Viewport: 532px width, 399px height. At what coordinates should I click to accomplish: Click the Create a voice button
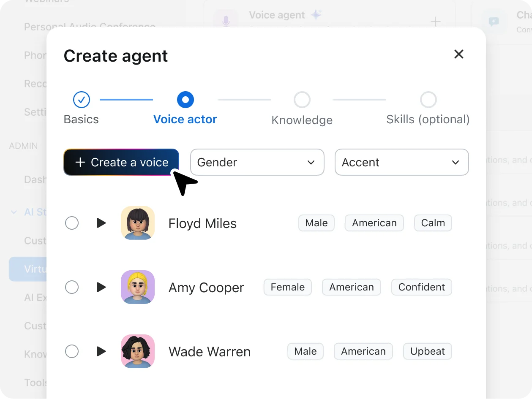[x=121, y=162]
